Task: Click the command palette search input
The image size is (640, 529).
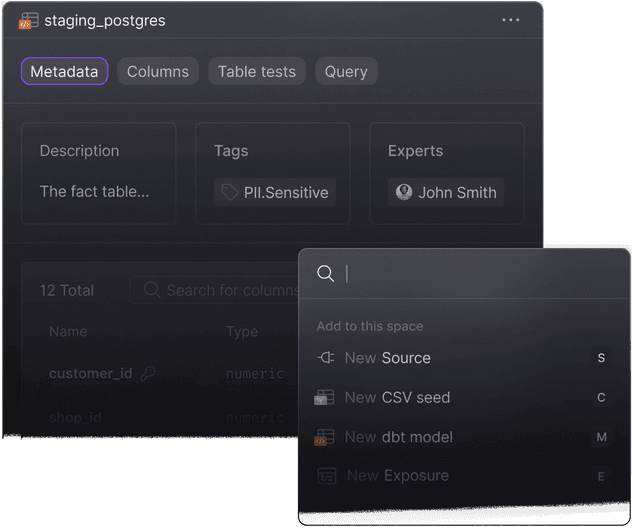Action: pos(470,274)
